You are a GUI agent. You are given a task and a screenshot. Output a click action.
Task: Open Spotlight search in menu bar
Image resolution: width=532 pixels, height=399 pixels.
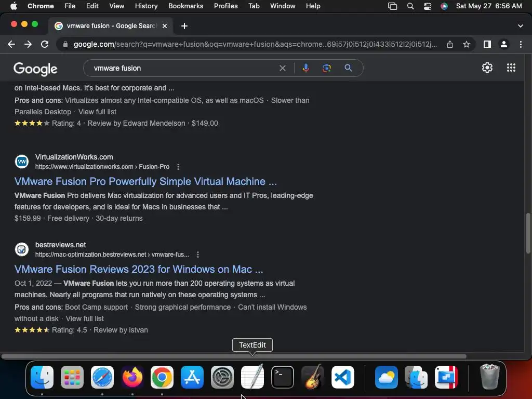click(x=410, y=6)
